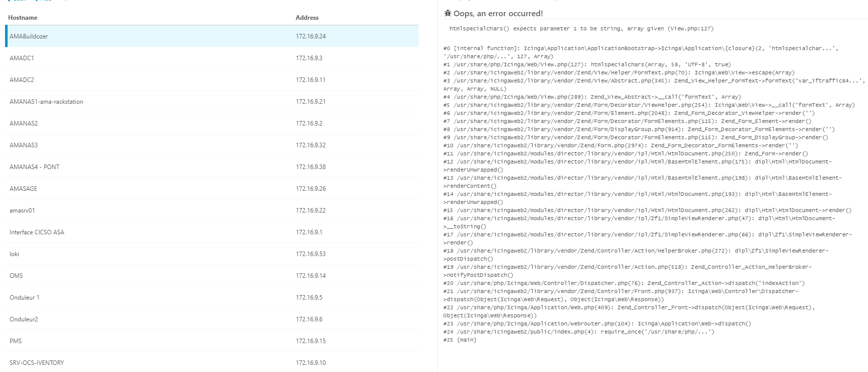Select AMANAS1-ama-rackstation host
This screenshot has width=868, height=372.
212,102
